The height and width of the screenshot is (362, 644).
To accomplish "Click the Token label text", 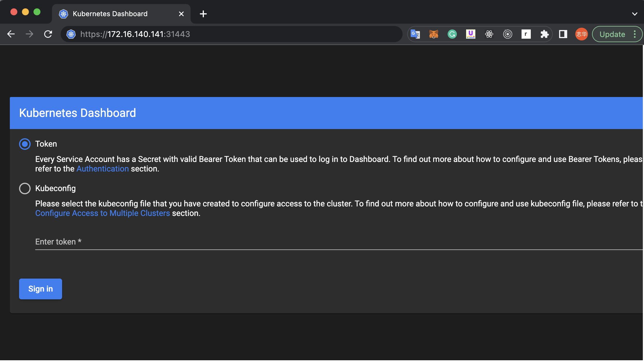I will [46, 144].
